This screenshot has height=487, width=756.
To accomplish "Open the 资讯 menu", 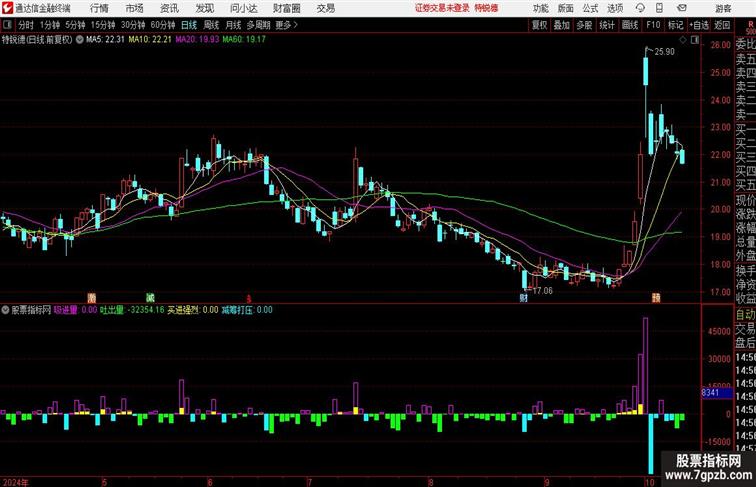I will [169, 8].
